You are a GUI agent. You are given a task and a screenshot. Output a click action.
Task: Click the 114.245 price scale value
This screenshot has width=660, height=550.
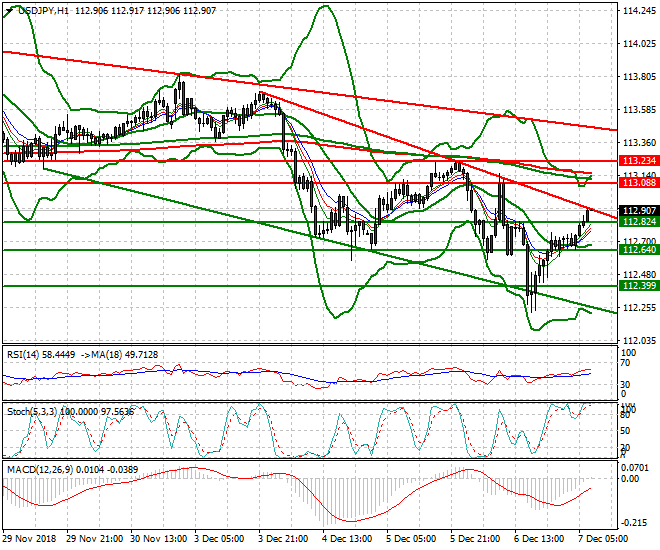639,11
